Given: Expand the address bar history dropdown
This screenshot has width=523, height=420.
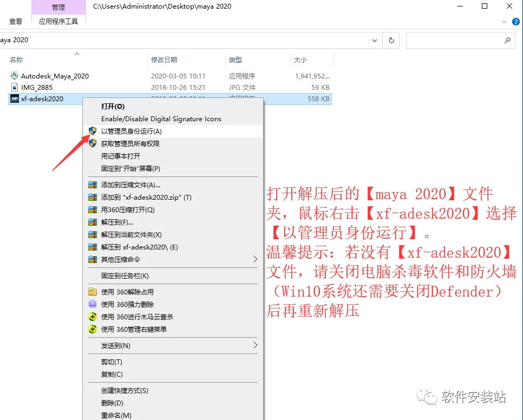Looking at the screenshot, I should pos(375,41).
